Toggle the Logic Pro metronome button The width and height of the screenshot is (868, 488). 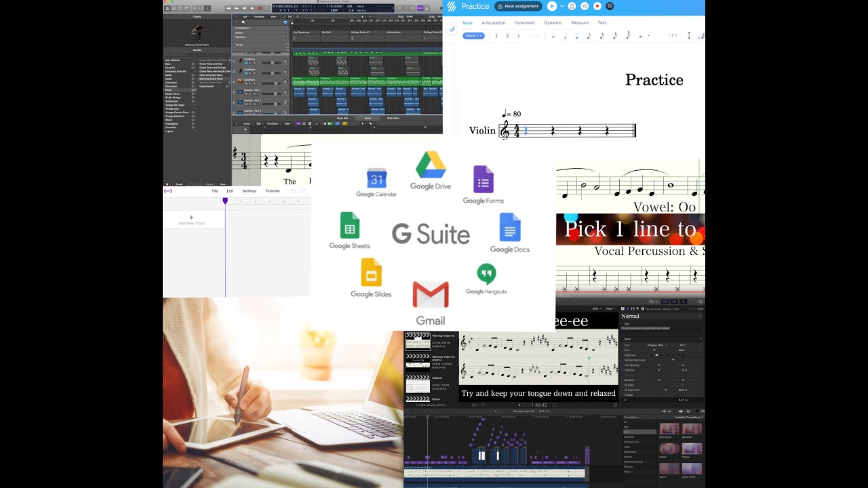[x=427, y=8]
